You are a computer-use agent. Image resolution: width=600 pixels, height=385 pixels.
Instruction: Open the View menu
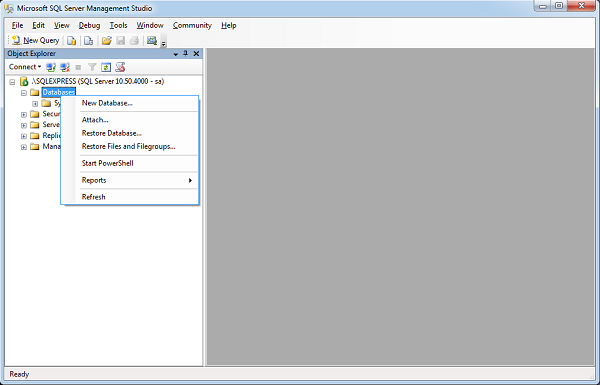(62, 26)
